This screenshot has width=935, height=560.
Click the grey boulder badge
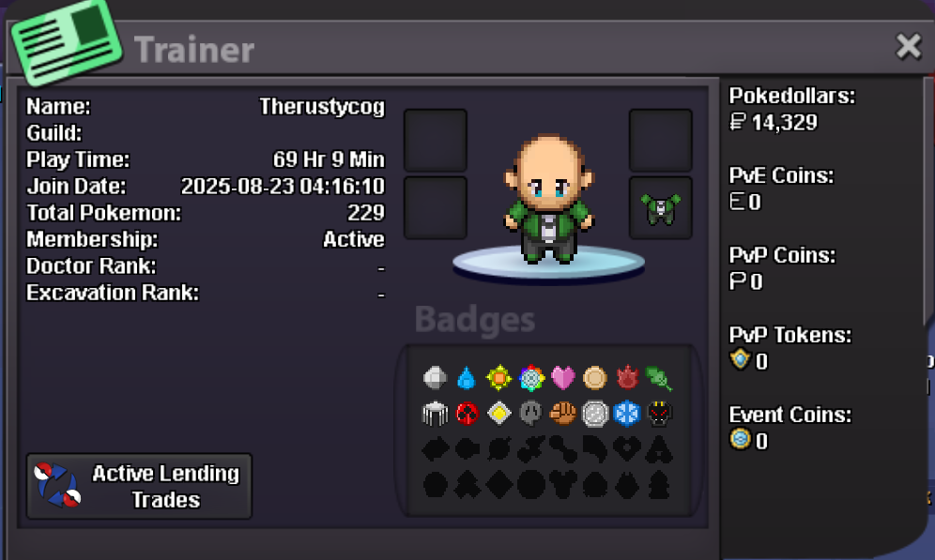(435, 378)
